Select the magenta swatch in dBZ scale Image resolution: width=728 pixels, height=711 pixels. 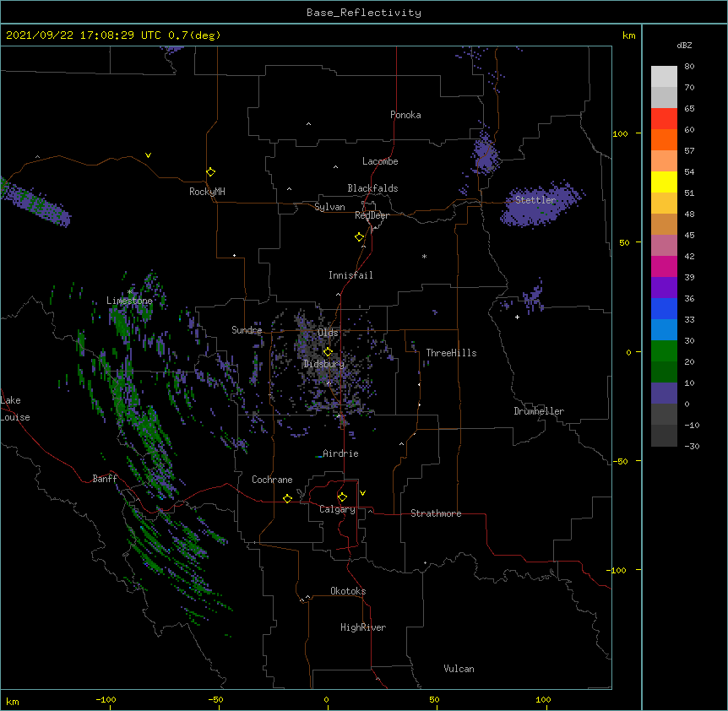pos(664,266)
